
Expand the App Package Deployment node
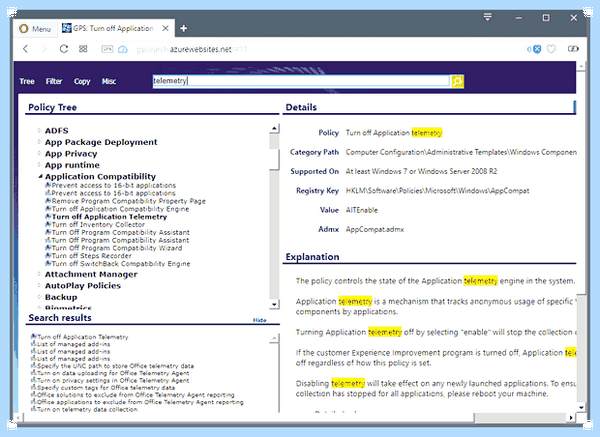tap(39, 142)
